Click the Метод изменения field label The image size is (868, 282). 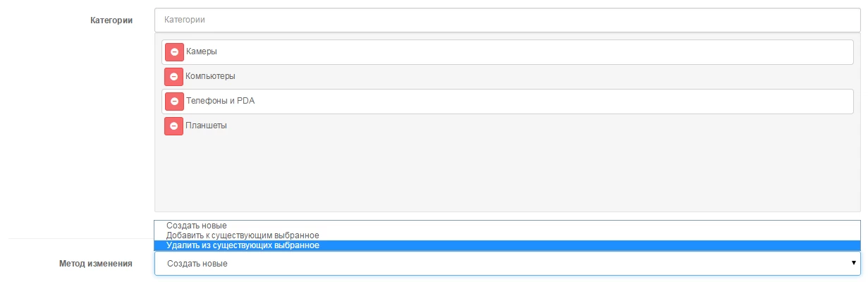pyautogui.click(x=95, y=263)
